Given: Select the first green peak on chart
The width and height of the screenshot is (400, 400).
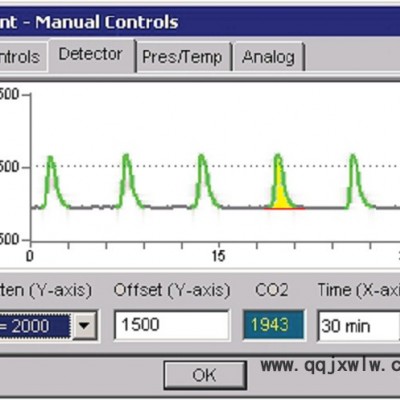Looking at the screenshot, I should tap(52, 182).
